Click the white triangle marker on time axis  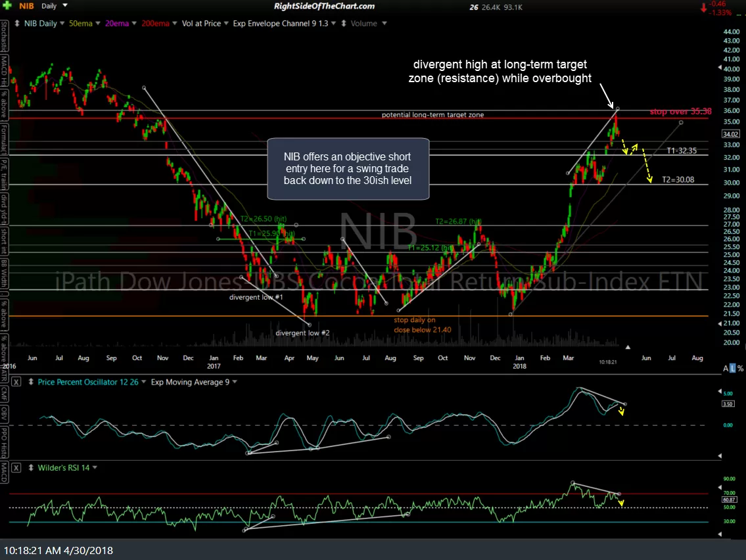(x=628, y=347)
